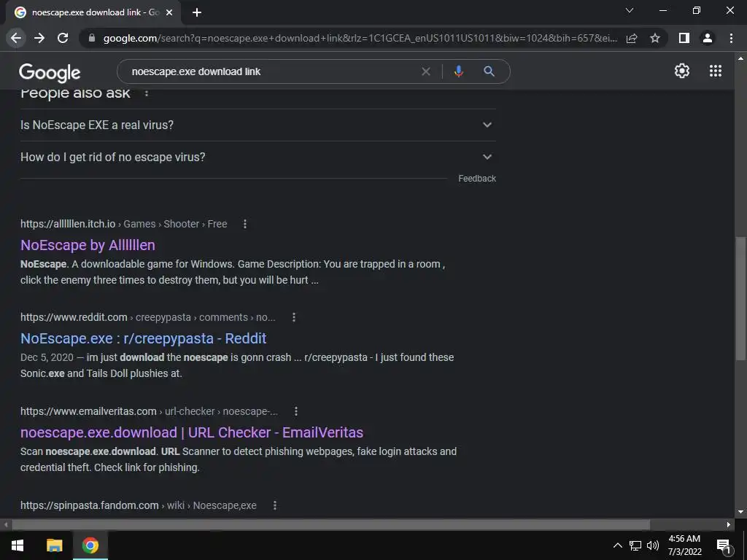This screenshot has width=747, height=560.
Task: Select the Chrome taskbar icon
Action: click(x=90, y=545)
